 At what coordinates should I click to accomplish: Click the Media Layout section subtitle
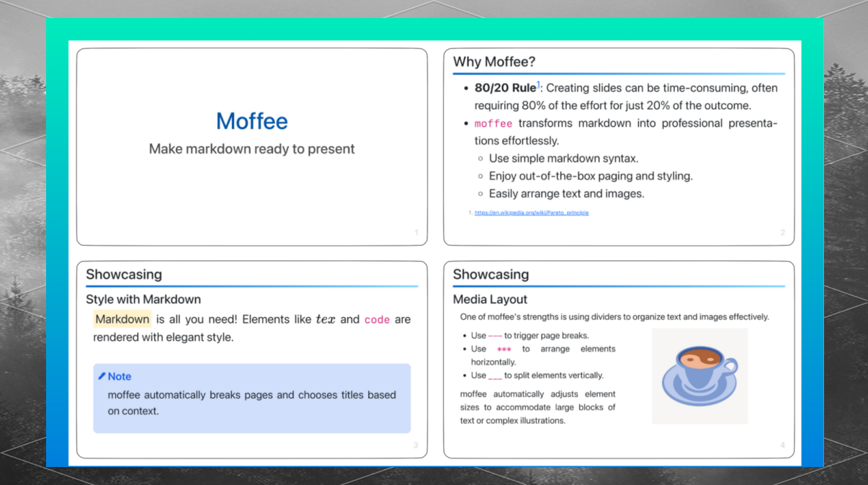tap(491, 299)
